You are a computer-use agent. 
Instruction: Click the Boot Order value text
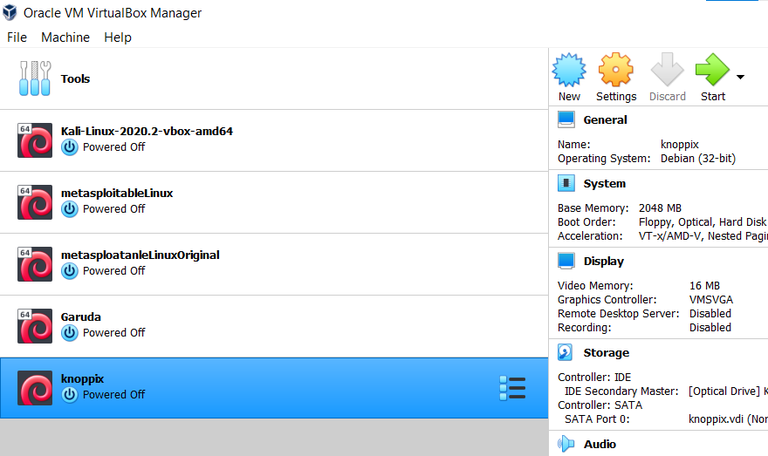tap(702, 222)
